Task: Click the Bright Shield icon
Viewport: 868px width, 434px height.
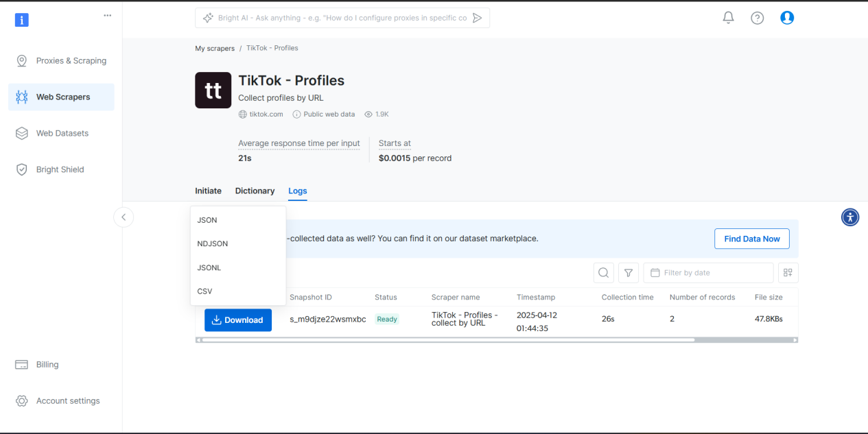Action: [22, 169]
